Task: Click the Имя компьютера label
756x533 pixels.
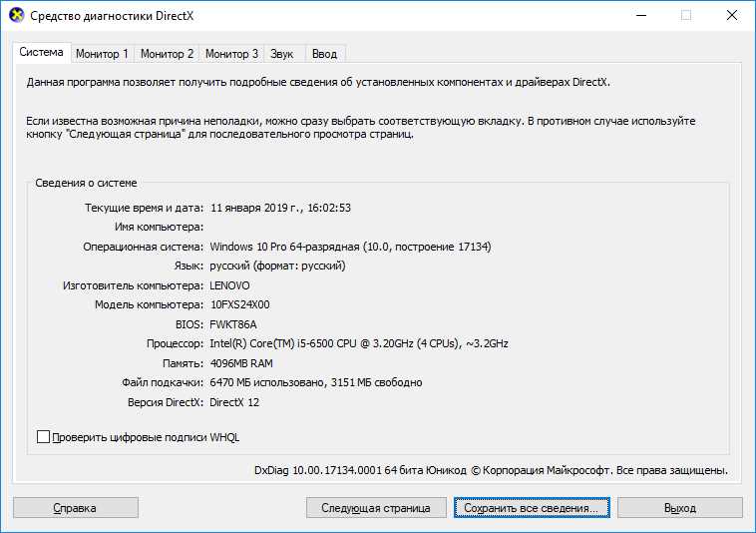Action: pyautogui.click(x=160, y=227)
